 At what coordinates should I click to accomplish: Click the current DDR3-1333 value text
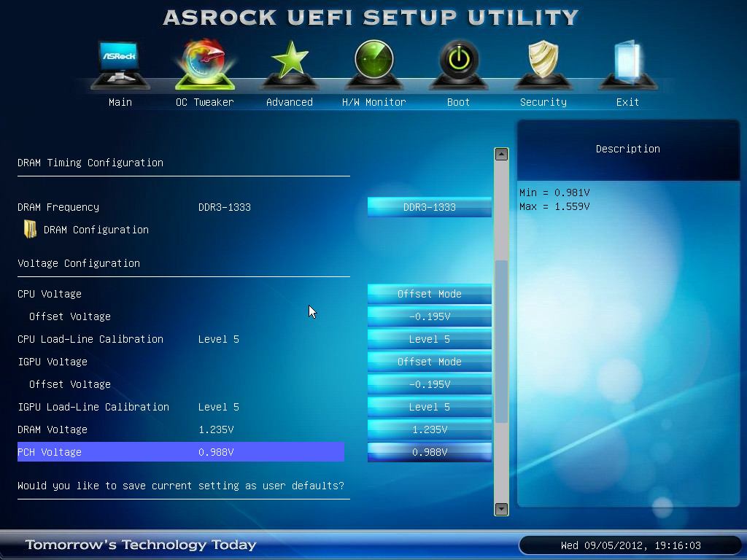(x=225, y=207)
